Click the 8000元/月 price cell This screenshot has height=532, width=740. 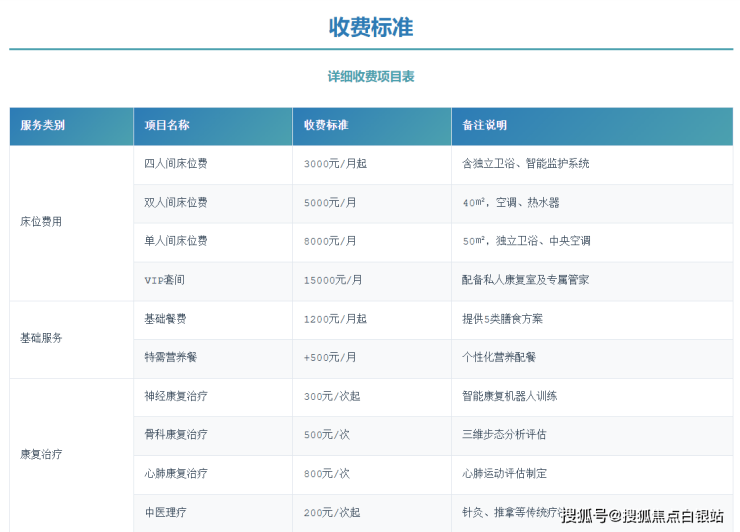click(330, 241)
